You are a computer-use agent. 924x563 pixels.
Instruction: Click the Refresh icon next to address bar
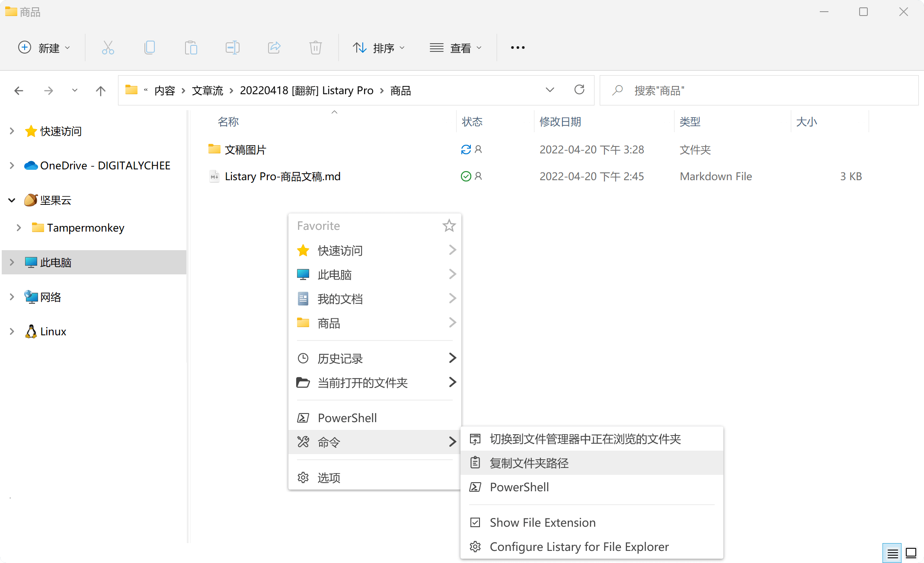click(x=579, y=90)
